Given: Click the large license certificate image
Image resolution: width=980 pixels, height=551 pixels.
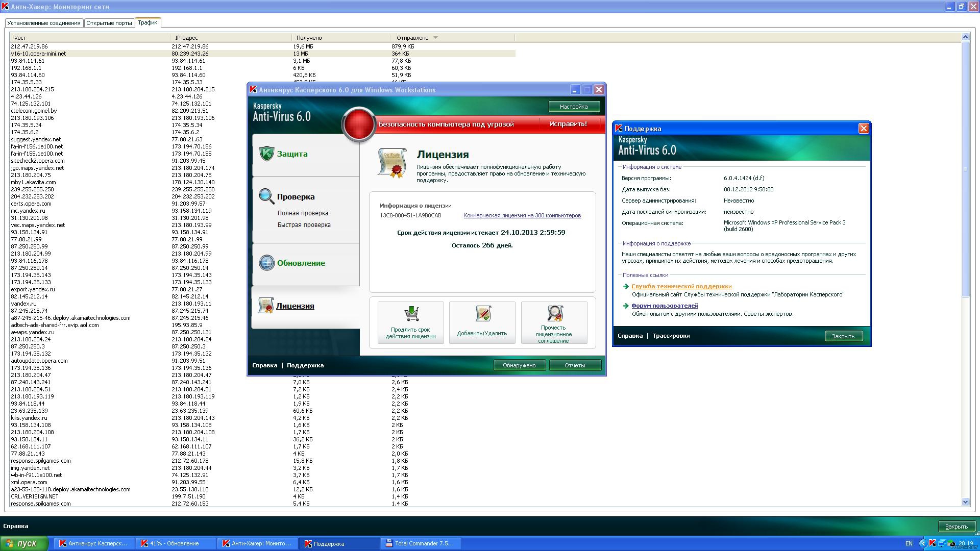Looking at the screenshot, I should [391, 163].
